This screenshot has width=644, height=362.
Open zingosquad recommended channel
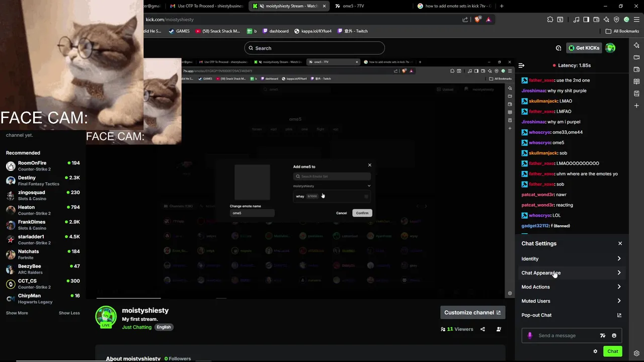click(x=43, y=196)
